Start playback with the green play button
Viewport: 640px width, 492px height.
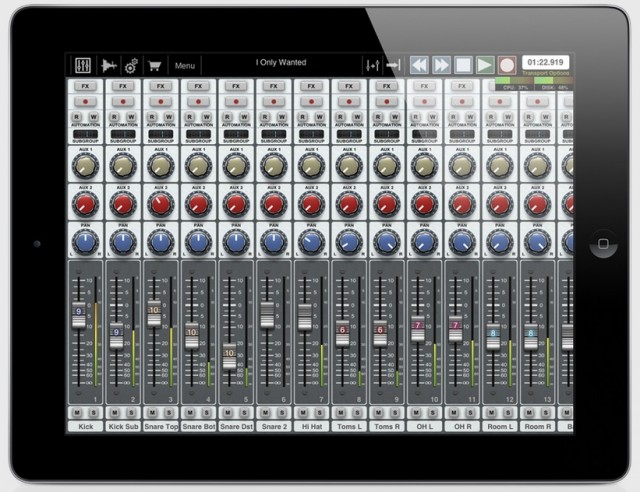tap(485, 65)
